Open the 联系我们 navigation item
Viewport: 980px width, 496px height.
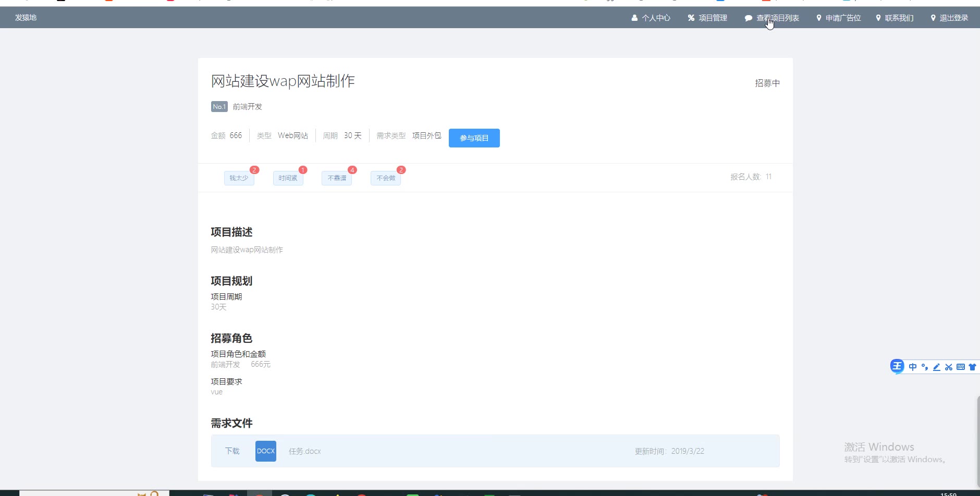click(895, 18)
